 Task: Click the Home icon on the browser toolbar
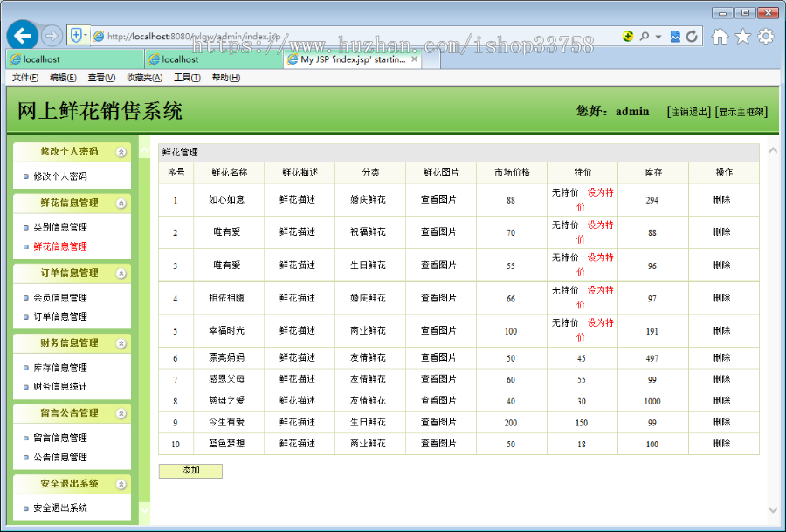(718, 38)
